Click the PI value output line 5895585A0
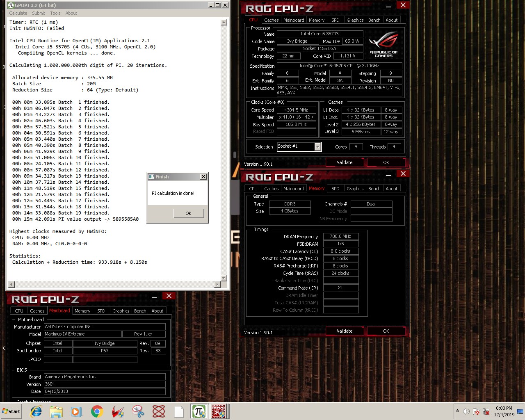 pos(75,219)
